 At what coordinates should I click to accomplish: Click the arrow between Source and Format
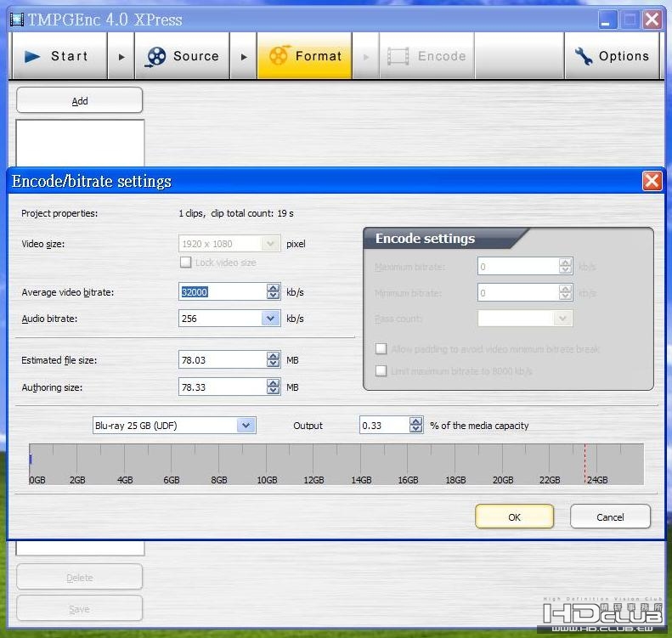244,57
